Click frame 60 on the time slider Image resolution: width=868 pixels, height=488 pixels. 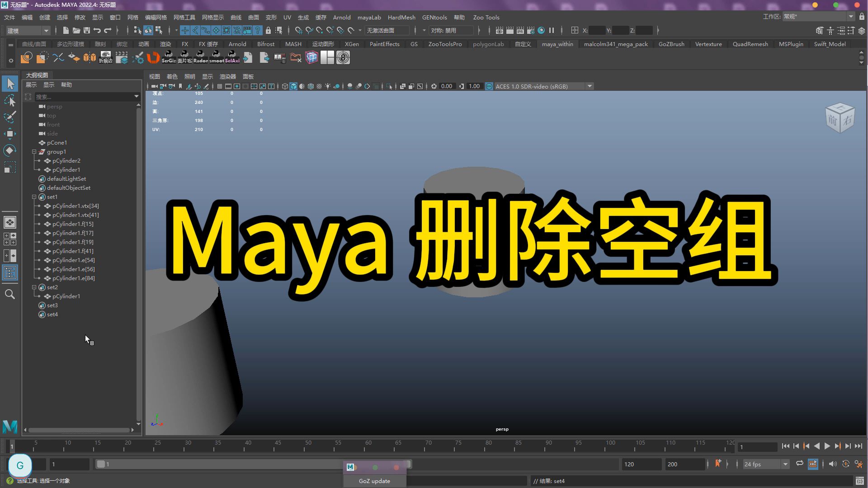click(368, 446)
